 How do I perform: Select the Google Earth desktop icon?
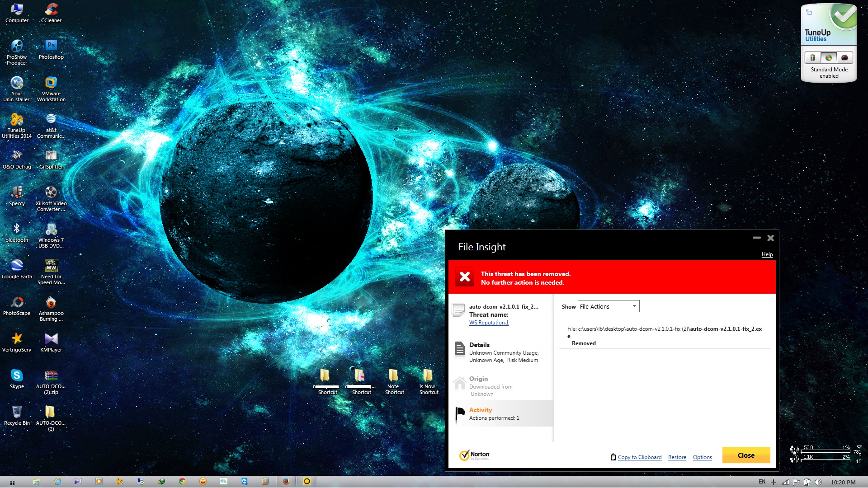coord(17,269)
